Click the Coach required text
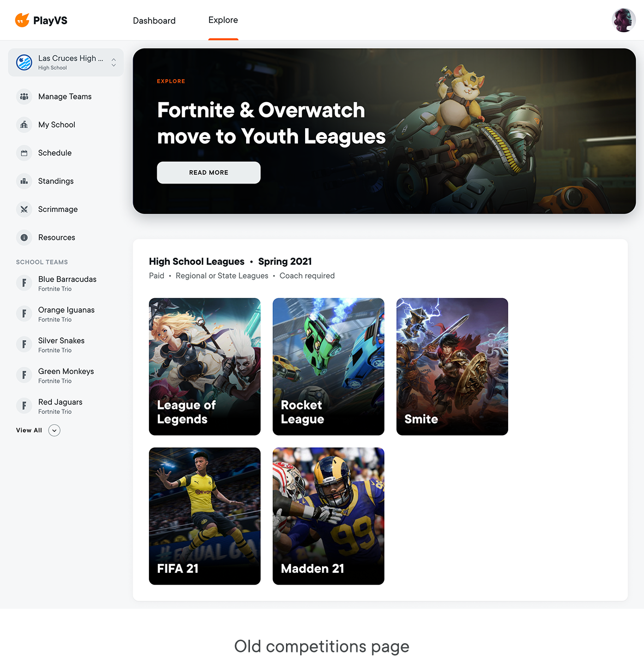This screenshot has width=644, height=659. tap(307, 276)
